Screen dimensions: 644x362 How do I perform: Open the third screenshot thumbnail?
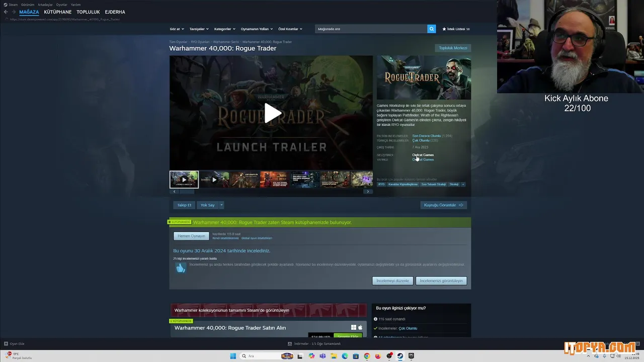tap(245, 179)
